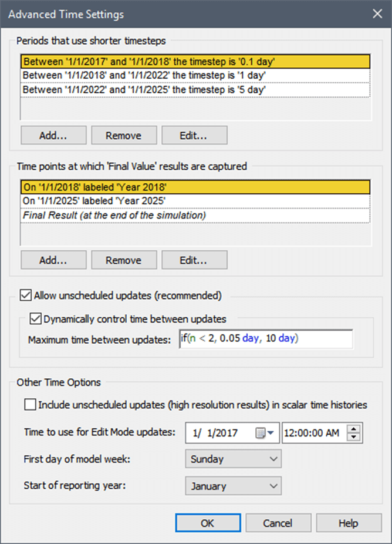The height and width of the screenshot is (544, 392).
Task: Click Remove under shorter timestep periods
Action: pos(124,135)
